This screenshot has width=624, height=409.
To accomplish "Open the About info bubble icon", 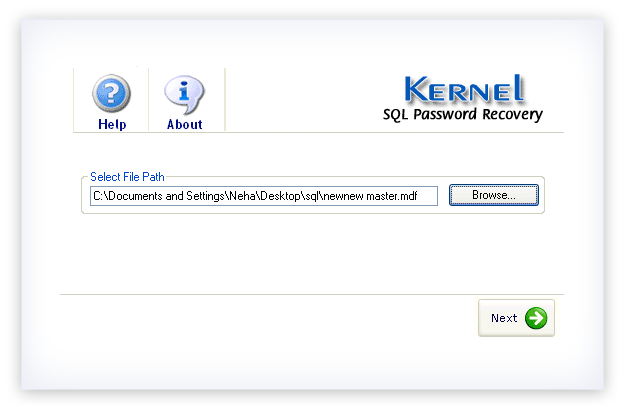I will pyautogui.click(x=184, y=94).
